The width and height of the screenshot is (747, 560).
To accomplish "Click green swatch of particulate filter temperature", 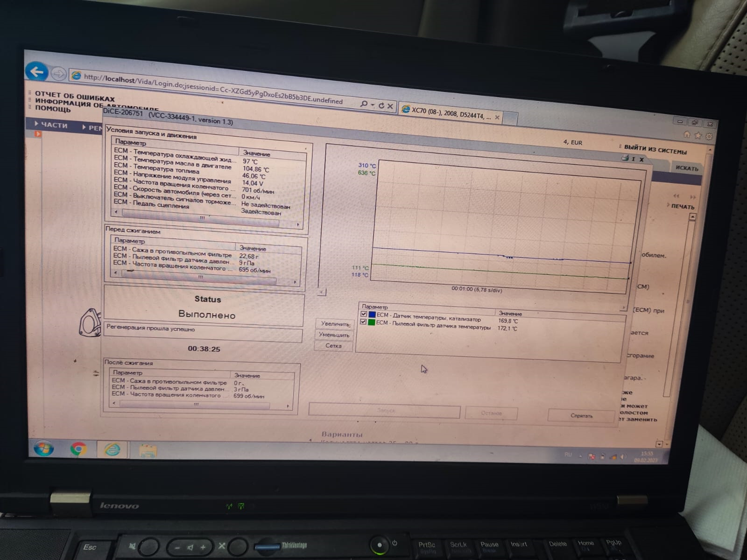I will click(x=372, y=322).
